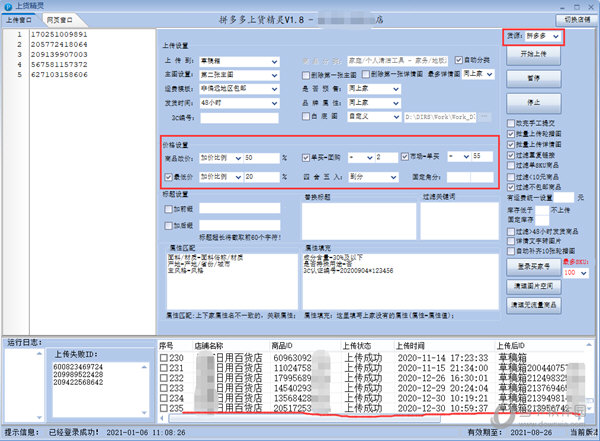Image resolution: width=600 pixels, height=441 pixels.
Task: Open the 单买-团购 operator dropdown
Action: point(370,157)
